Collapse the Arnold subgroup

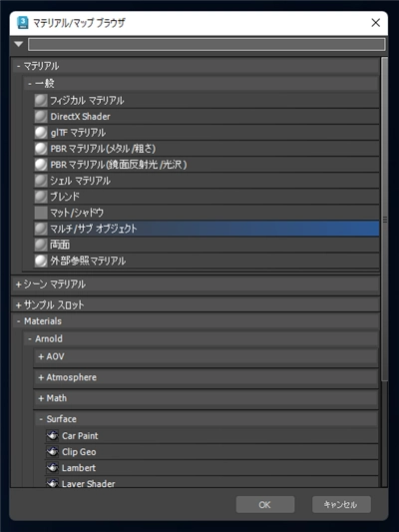[x=30, y=338]
